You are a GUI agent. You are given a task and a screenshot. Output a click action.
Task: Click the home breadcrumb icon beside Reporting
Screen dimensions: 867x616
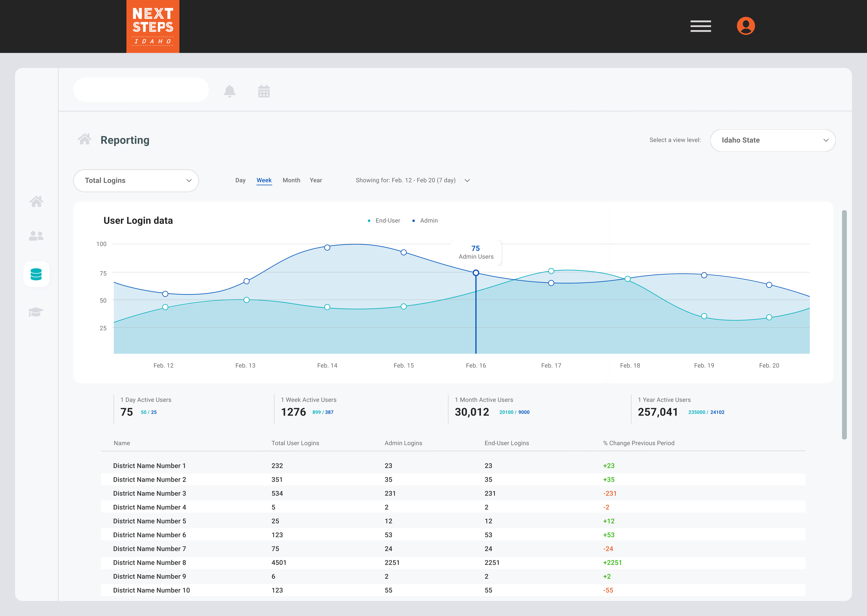[x=85, y=139]
